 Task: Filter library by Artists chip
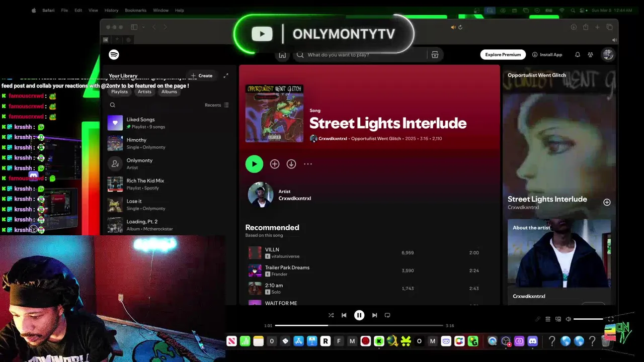pos(144,92)
